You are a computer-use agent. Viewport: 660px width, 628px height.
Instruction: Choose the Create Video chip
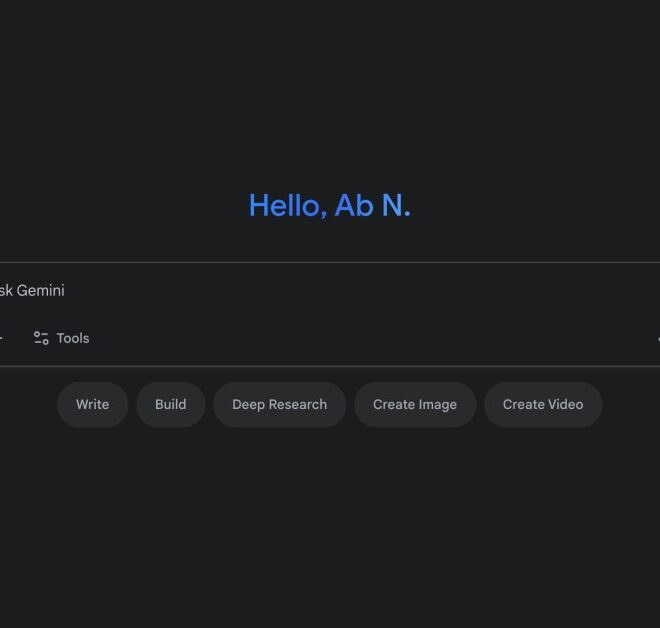[543, 404]
